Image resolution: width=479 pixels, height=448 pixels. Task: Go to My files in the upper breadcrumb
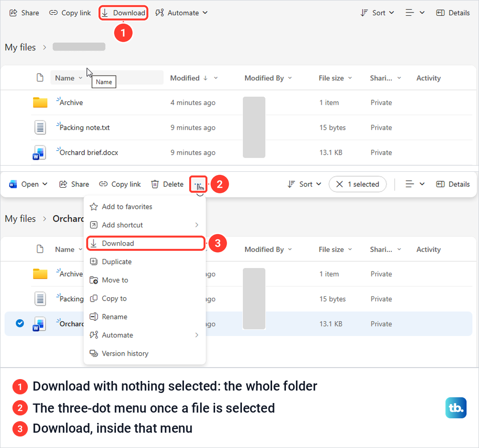coord(20,47)
